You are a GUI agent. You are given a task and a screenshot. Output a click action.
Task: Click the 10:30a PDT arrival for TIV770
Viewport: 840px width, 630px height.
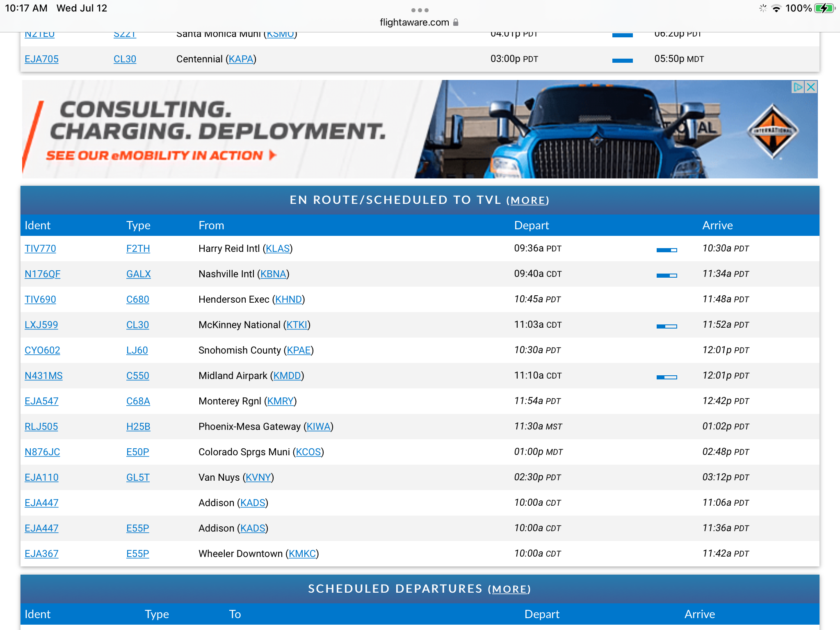[726, 249]
